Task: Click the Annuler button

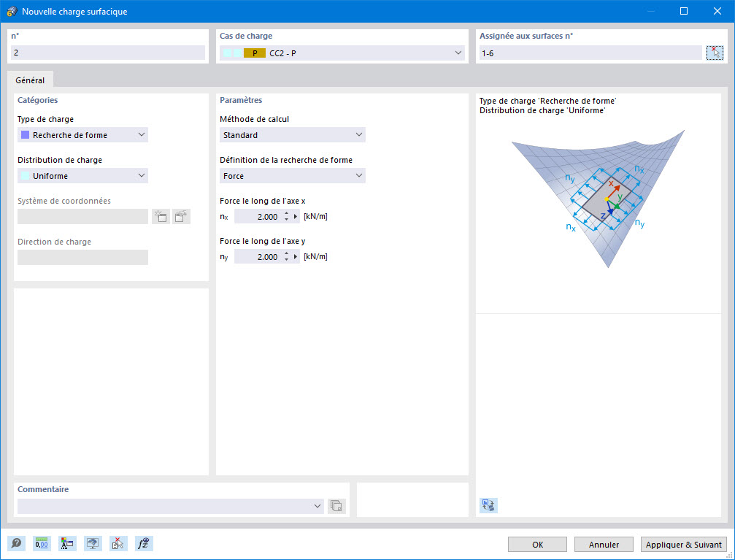Action: pos(604,545)
